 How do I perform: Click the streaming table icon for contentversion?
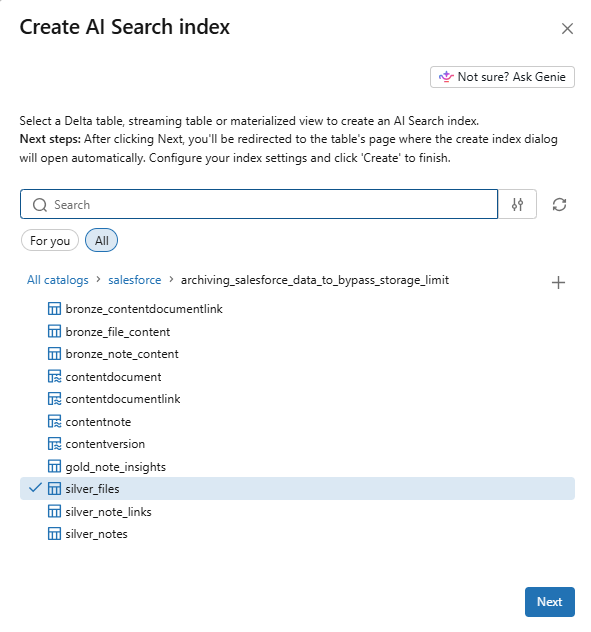click(54, 444)
